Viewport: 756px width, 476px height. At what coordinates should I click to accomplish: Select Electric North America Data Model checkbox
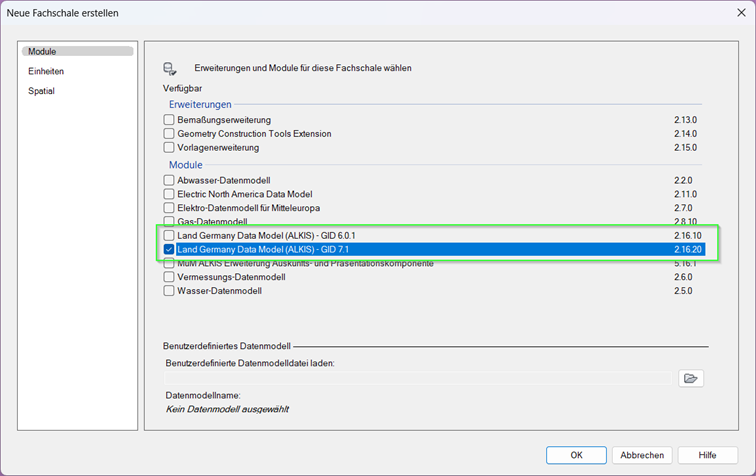pyautogui.click(x=169, y=194)
